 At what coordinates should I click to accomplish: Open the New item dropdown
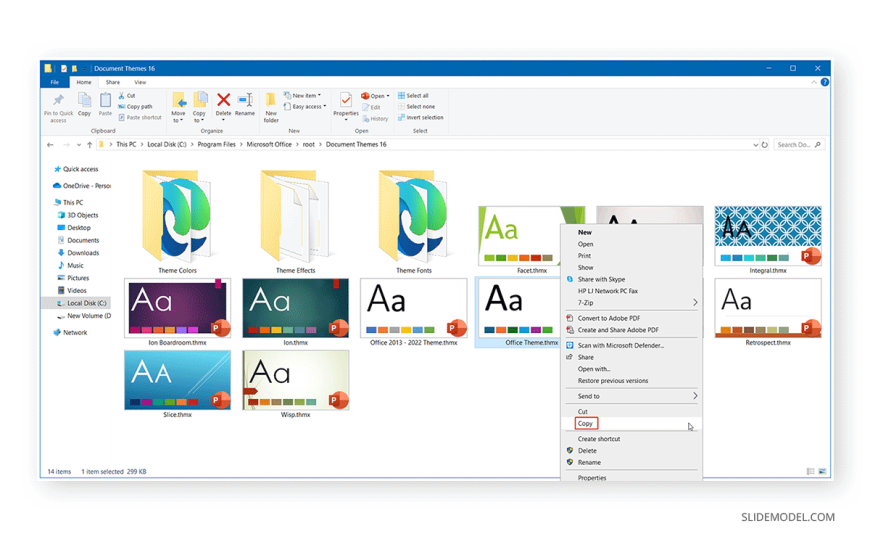click(x=302, y=95)
